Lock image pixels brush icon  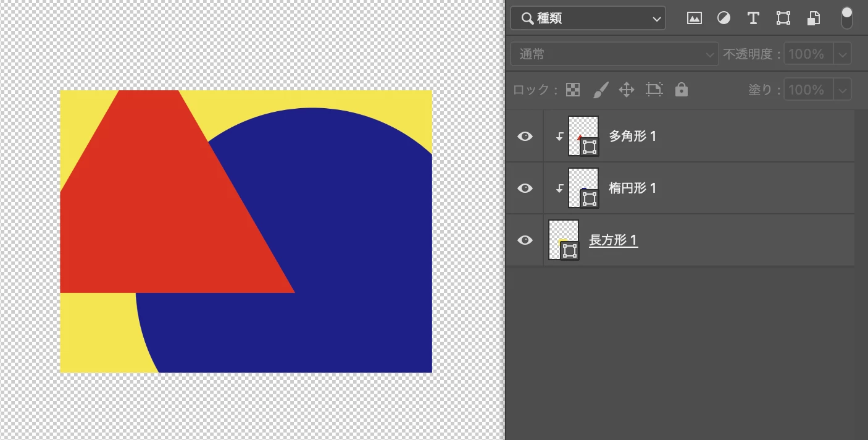pyautogui.click(x=600, y=90)
